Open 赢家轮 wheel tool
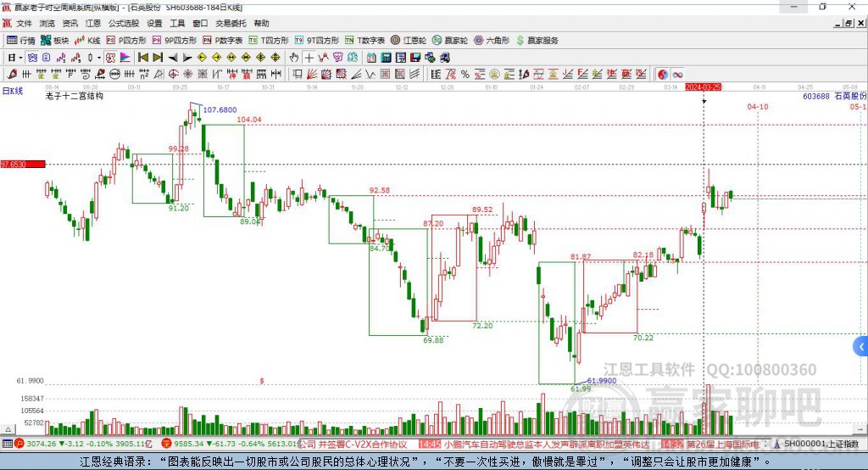868x470 pixels. (x=450, y=41)
